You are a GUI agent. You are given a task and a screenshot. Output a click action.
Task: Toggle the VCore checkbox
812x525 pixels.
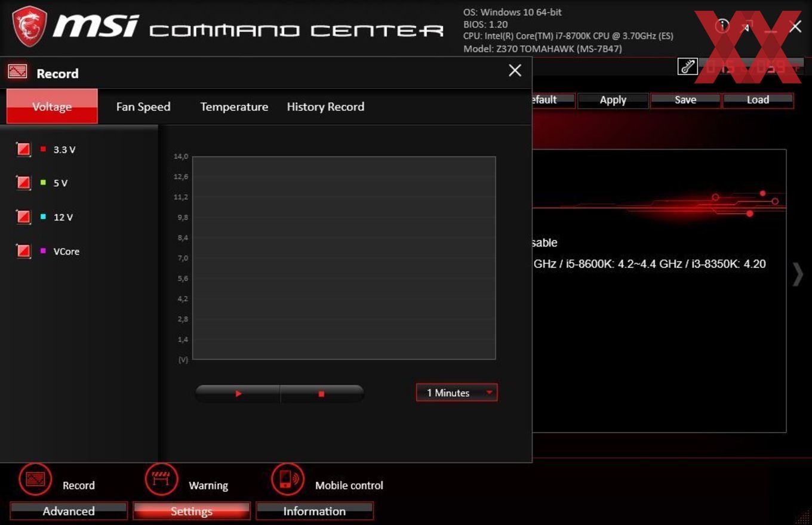(23, 251)
